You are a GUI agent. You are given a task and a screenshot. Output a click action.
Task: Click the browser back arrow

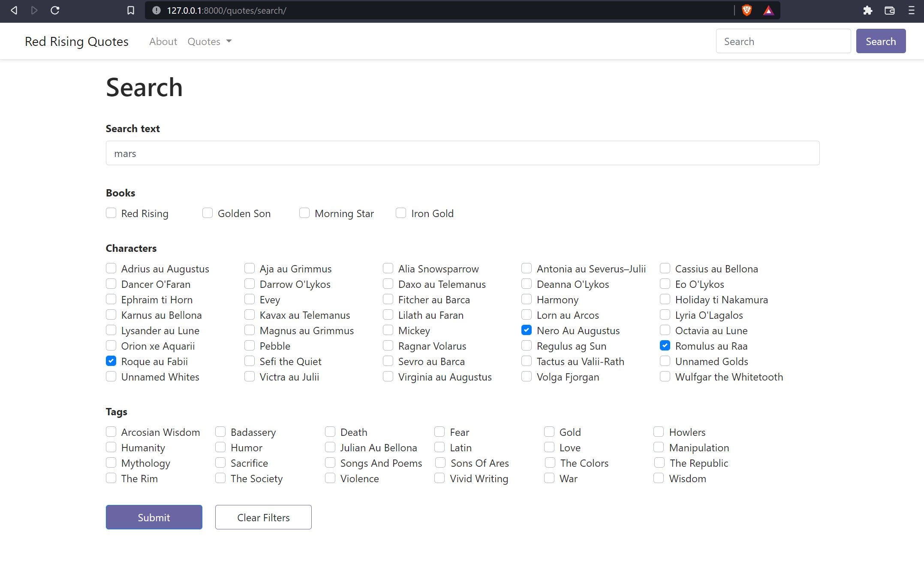tap(14, 10)
